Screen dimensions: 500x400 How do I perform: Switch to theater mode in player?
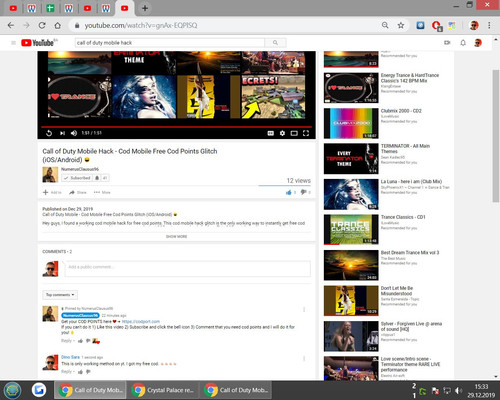[294, 133]
